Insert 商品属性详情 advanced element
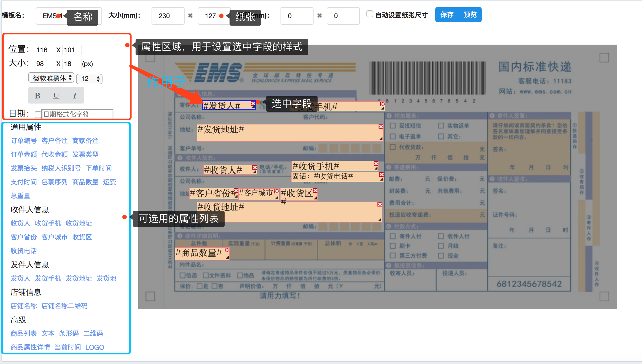Viewport: 642px width, 364px height. click(30, 347)
